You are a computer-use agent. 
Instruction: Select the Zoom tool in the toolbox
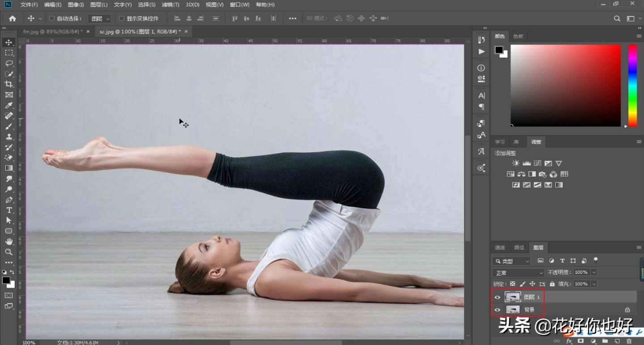9,252
